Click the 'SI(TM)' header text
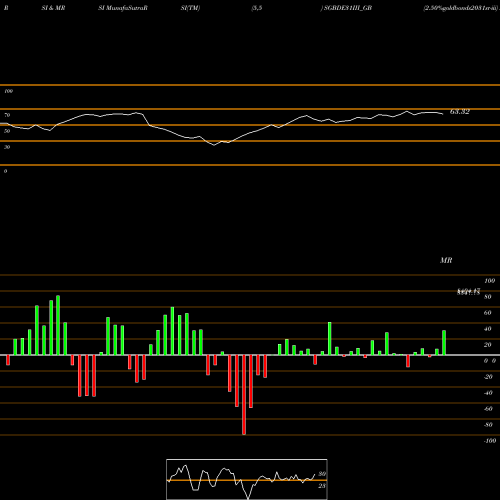Image resolution: width=500 pixels, height=500 pixels. 190,8
